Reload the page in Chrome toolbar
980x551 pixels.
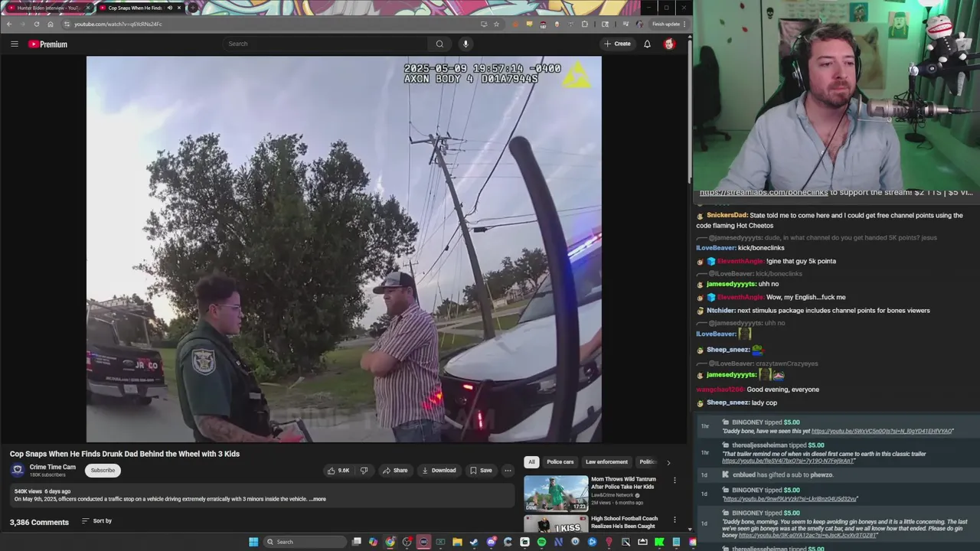pyautogui.click(x=36, y=24)
